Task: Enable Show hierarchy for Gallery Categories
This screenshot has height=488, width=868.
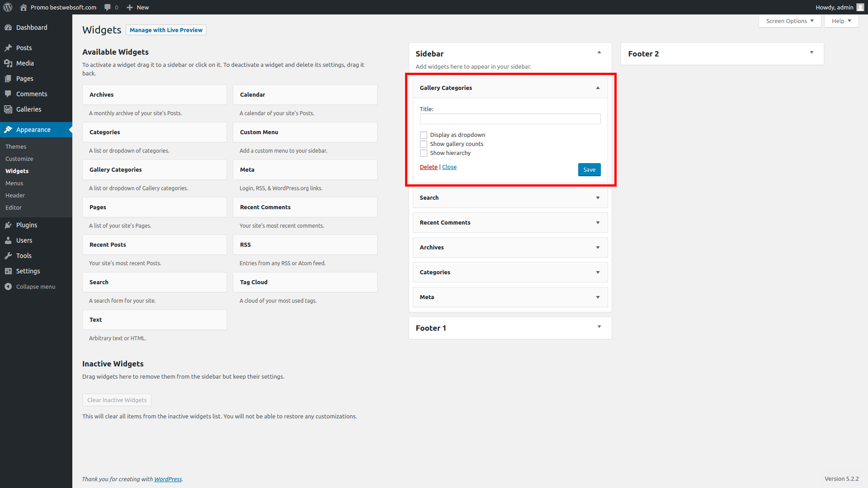Action: [x=424, y=153]
